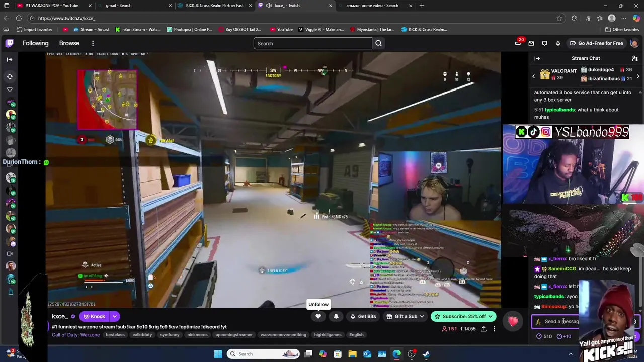
Task: Share the stream via share icon
Action: click(x=484, y=329)
